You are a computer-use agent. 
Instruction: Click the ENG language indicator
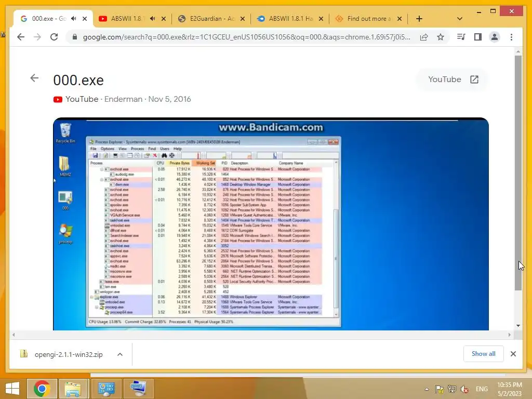tap(482, 389)
